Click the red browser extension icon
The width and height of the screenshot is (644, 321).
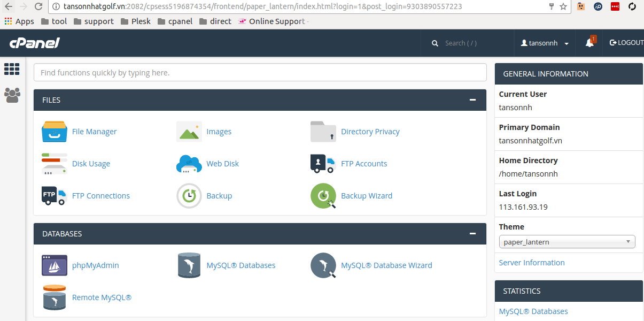pyautogui.click(x=615, y=7)
